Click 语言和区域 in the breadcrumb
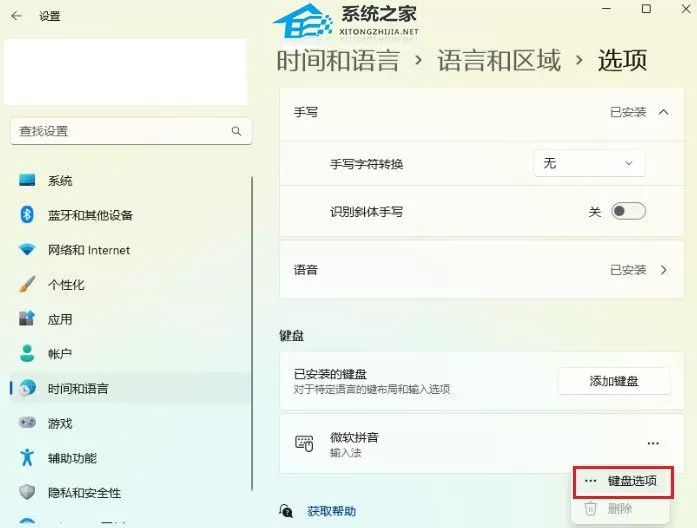This screenshot has height=528, width=697. 499,60
